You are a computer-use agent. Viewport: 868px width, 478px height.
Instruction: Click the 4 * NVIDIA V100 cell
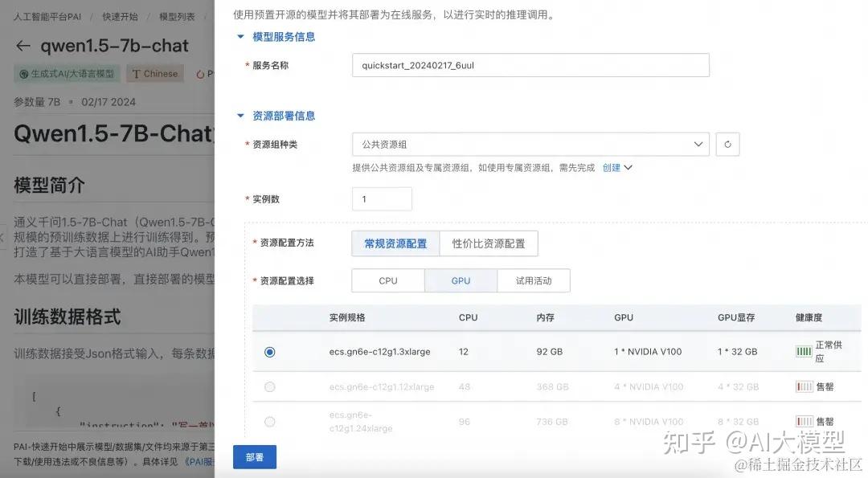[x=649, y=386]
